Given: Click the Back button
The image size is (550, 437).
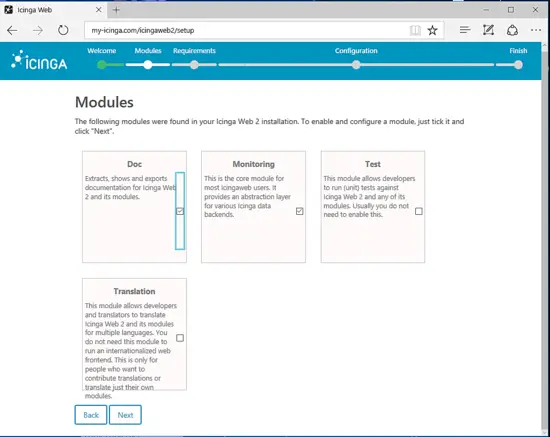Looking at the screenshot, I should click(x=91, y=415).
